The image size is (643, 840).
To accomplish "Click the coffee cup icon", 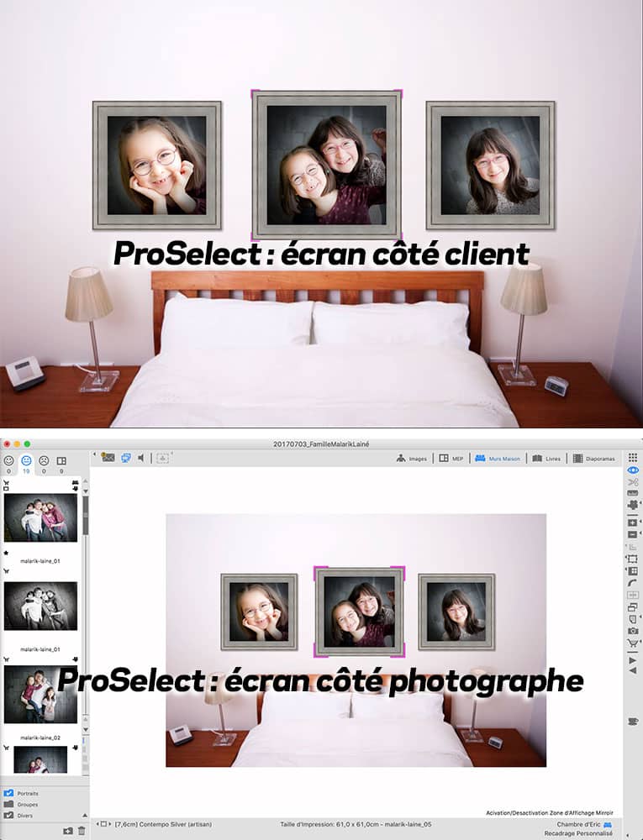I will (x=633, y=722).
